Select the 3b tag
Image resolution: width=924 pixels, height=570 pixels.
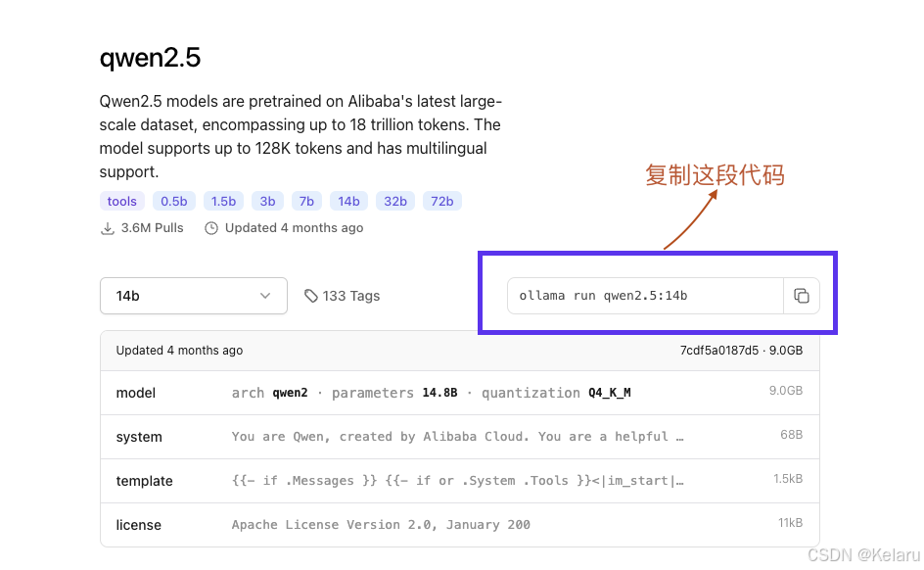click(x=267, y=201)
